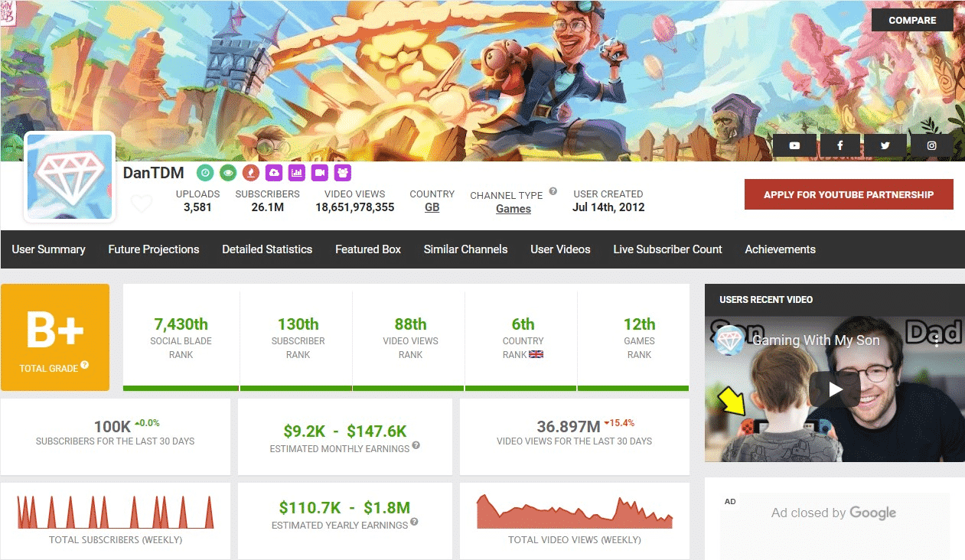Click the 88th video views rank

411,324
